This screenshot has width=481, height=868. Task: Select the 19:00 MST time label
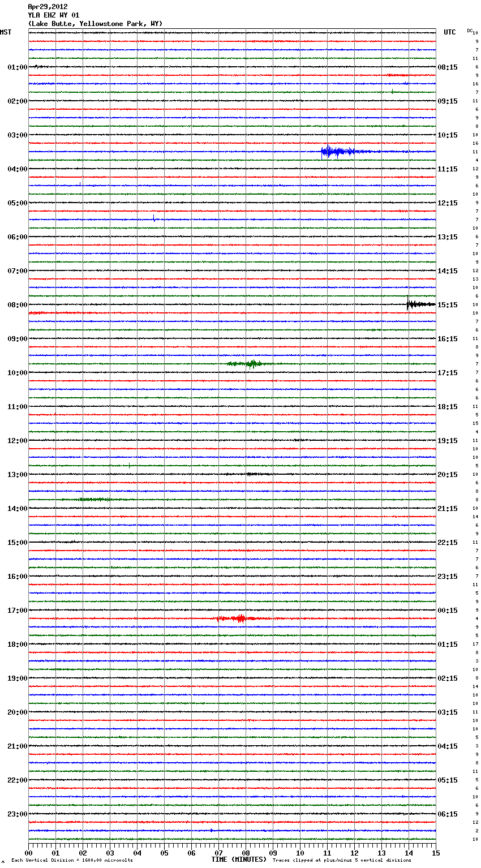[x=17, y=678]
